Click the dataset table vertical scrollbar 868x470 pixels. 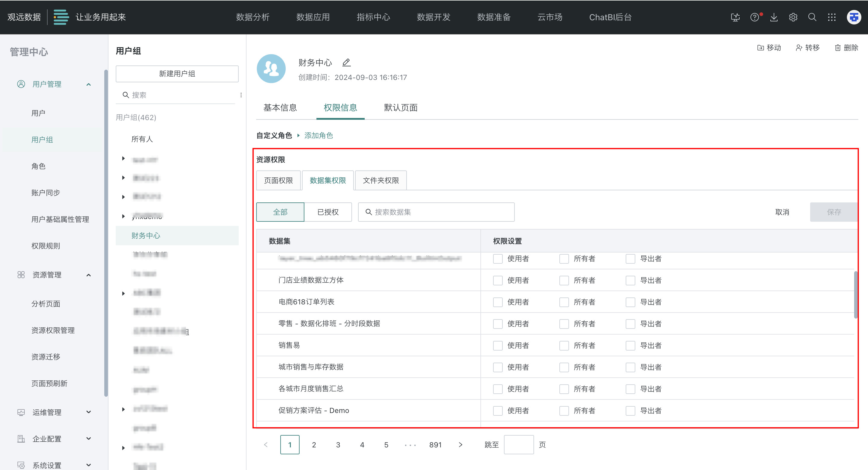click(856, 295)
